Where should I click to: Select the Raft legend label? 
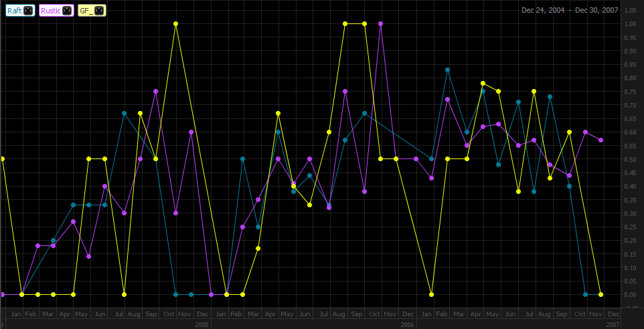tap(14, 11)
